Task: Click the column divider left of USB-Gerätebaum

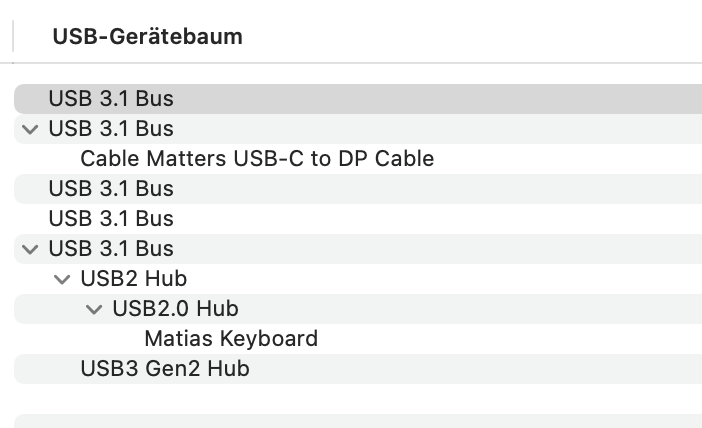Action: click(x=14, y=37)
